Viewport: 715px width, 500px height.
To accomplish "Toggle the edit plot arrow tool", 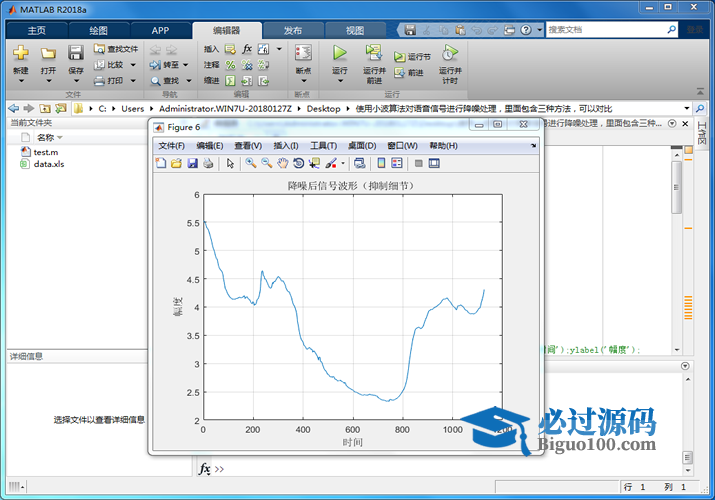I will point(230,163).
